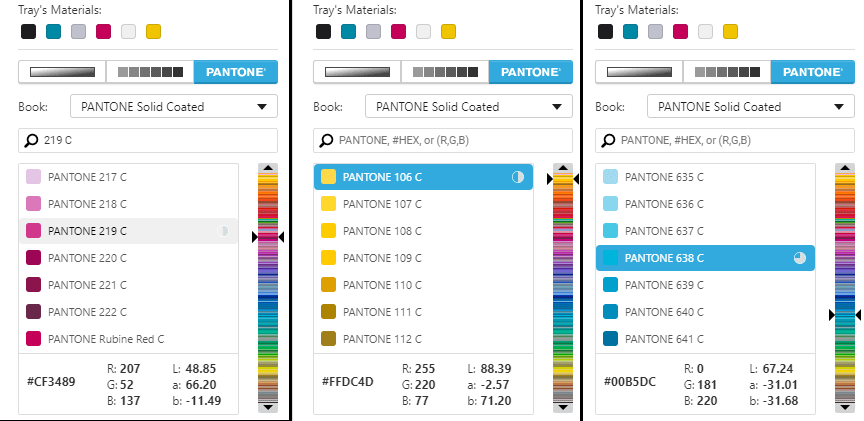Viewport: 864px width, 421px height.
Task: Choose PANTONE 640 C from list
Action: click(x=664, y=312)
